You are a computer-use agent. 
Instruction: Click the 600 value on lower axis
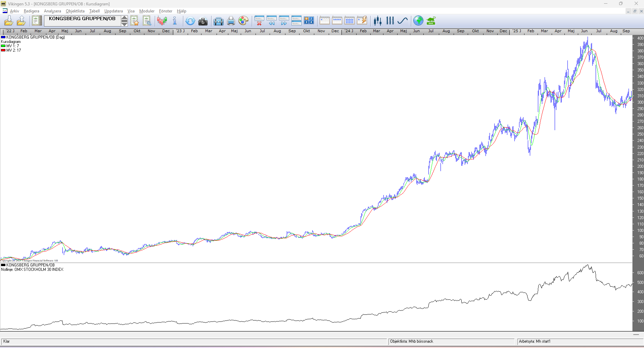pyautogui.click(x=640, y=273)
